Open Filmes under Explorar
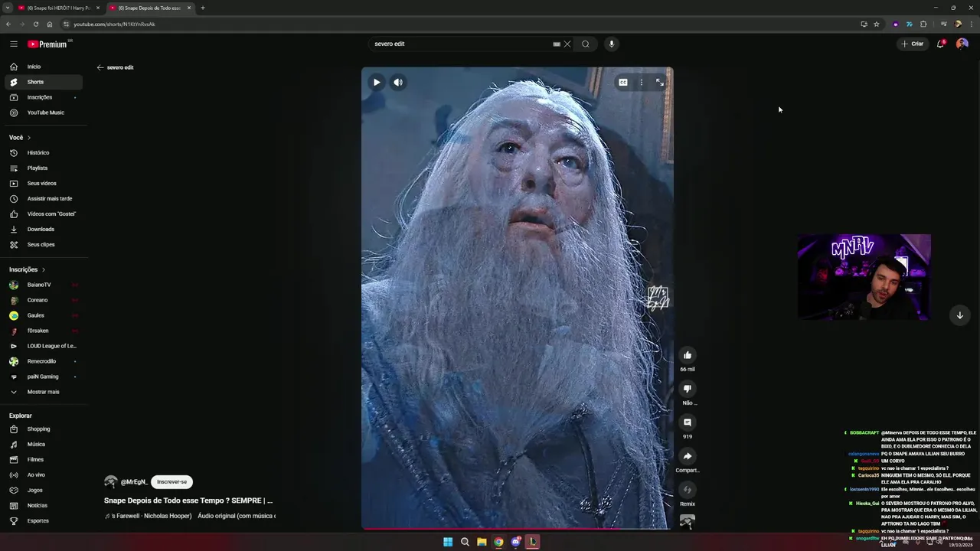The height and width of the screenshot is (551, 980). tap(44, 459)
